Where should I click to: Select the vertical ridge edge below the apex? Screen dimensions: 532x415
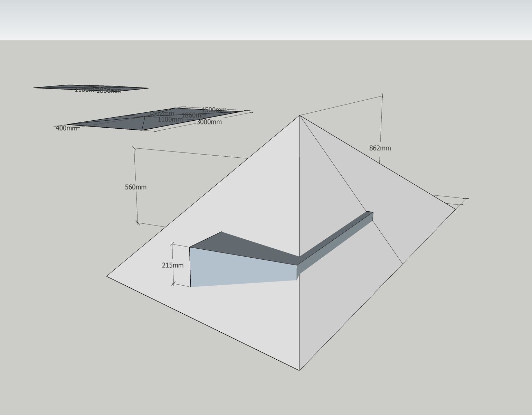coord(300,187)
